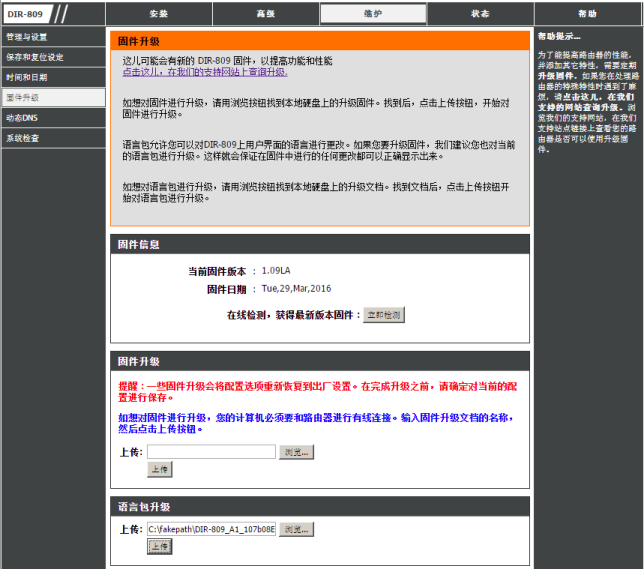Image resolution: width=644 pixels, height=569 pixels.
Task: Click the 立即检测 button
Action: point(384,315)
